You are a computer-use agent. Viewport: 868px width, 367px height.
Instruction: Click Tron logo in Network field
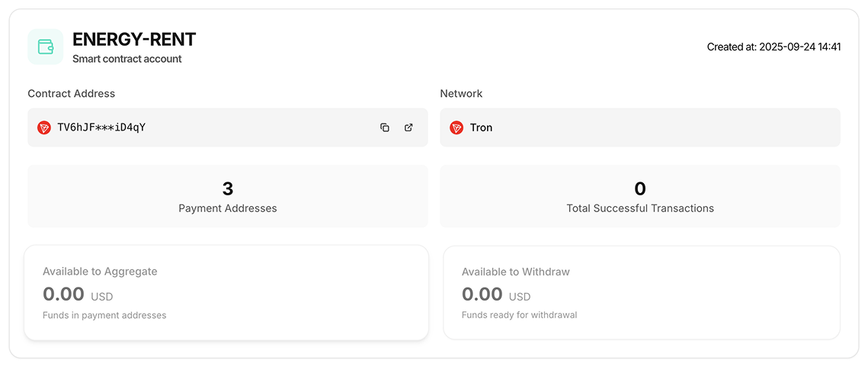click(456, 127)
